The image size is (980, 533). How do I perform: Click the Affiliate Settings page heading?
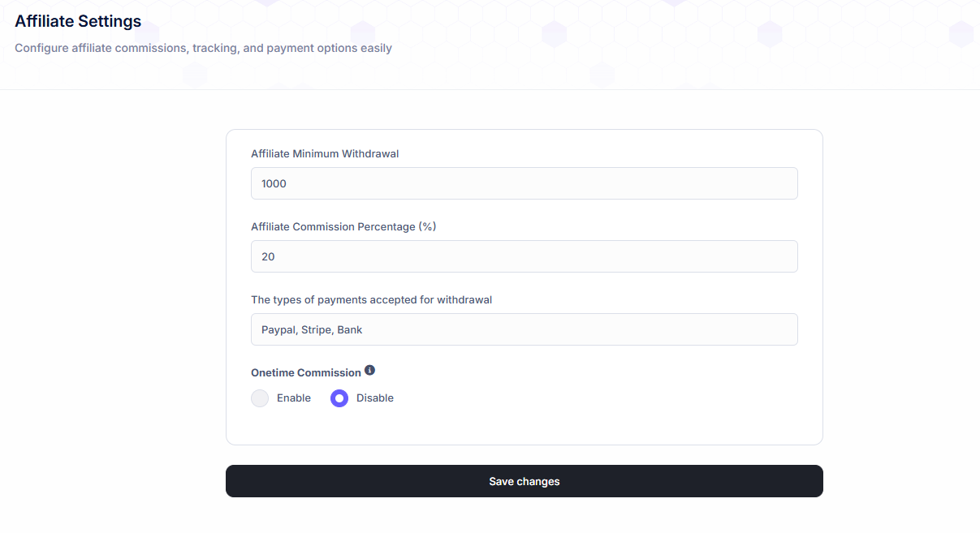(78, 21)
